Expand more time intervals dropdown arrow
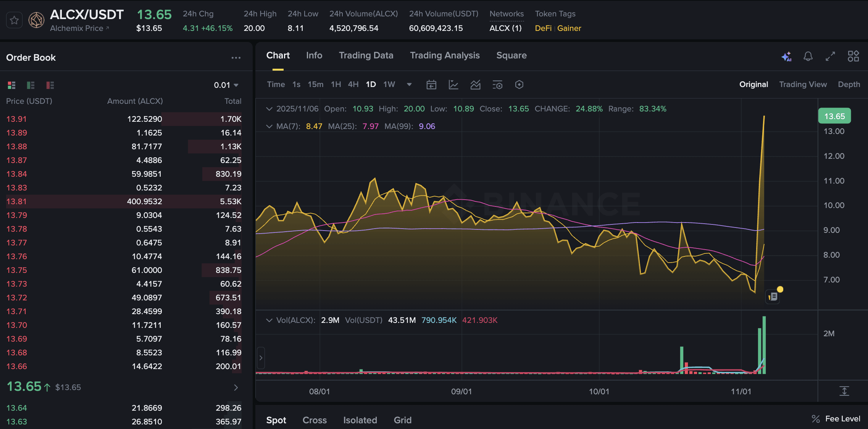The height and width of the screenshot is (429, 868). click(409, 84)
